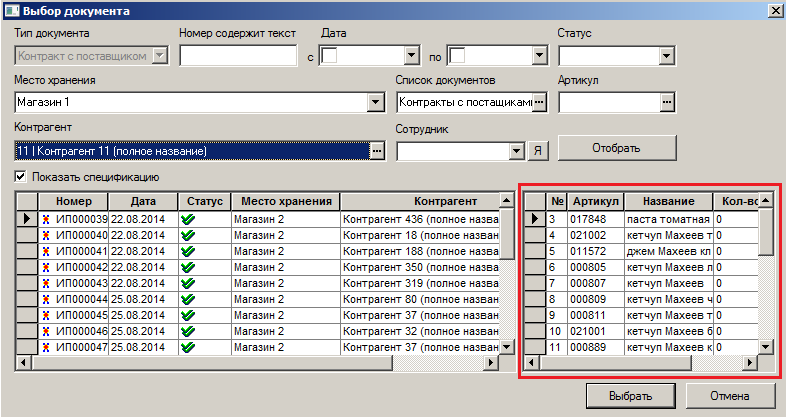Click green status checkmark of ИП000045
The image size is (786, 417).
tap(188, 315)
